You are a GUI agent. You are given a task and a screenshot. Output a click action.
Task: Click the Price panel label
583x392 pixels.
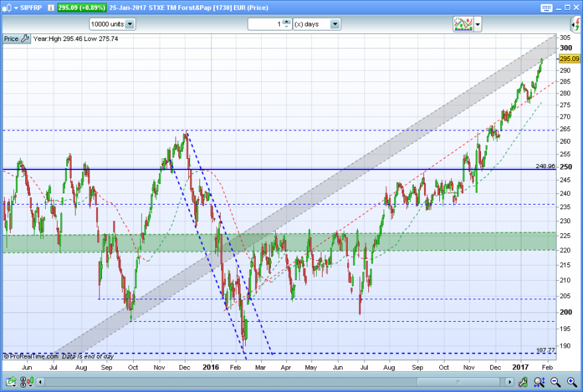coord(11,38)
